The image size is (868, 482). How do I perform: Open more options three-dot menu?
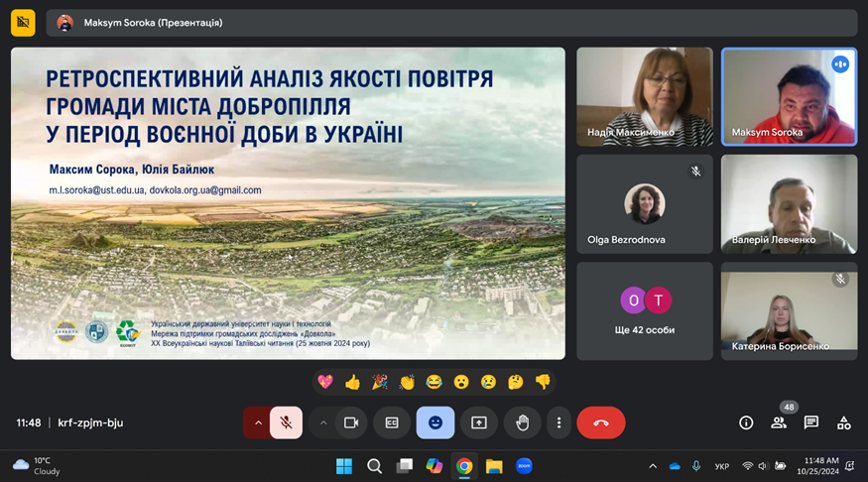click(558, 422)
